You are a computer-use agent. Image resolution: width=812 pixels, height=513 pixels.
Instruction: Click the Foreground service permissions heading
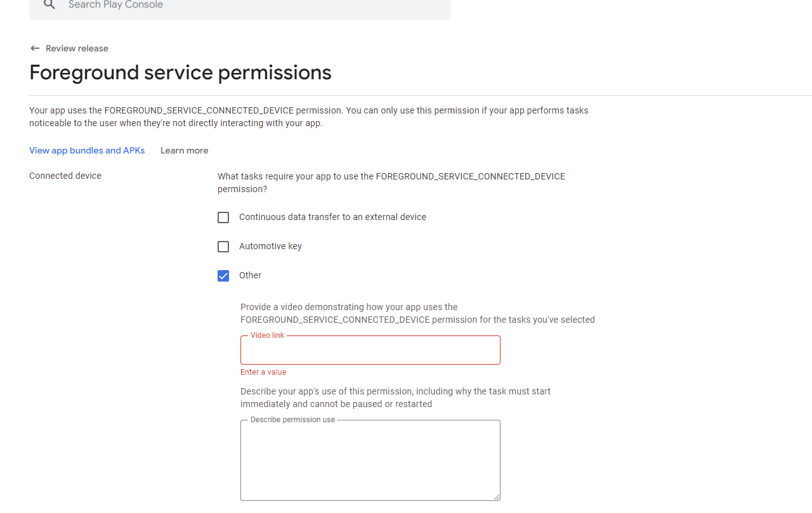(180, 72)
